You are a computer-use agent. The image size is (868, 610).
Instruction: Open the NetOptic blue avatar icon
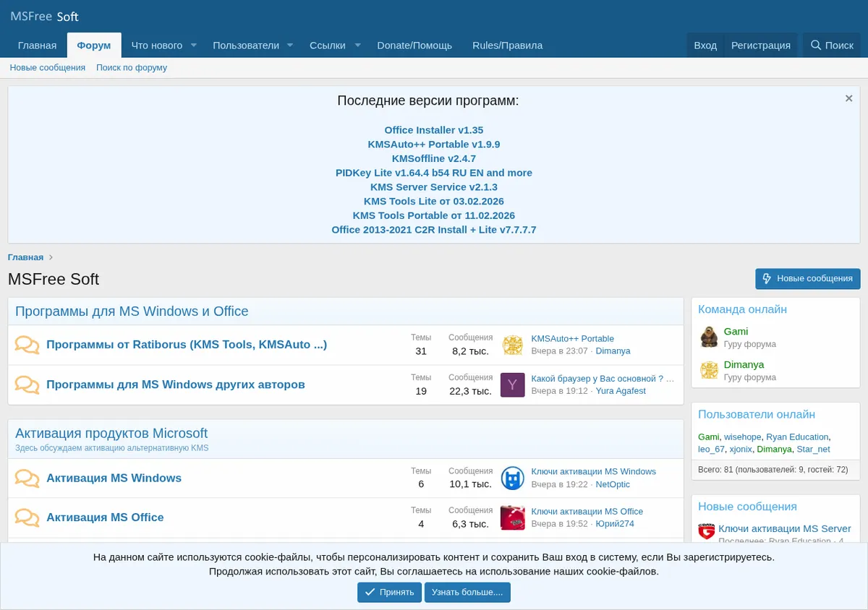[512, 478]
